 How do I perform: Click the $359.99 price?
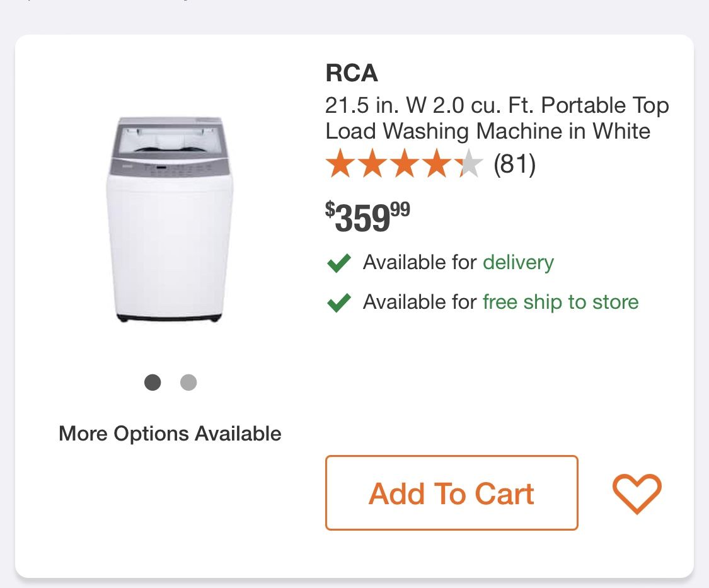pyautogui.click(x=367, y=217)
